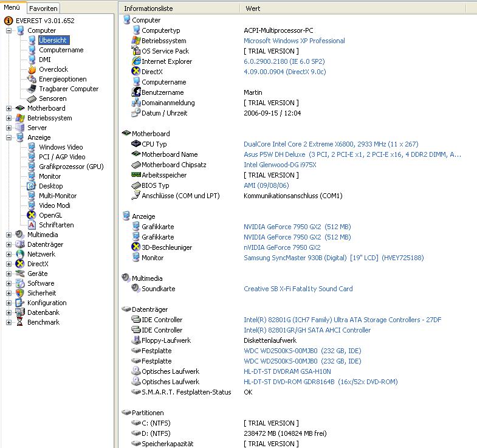Expand the Datenträger tree node

9,245
